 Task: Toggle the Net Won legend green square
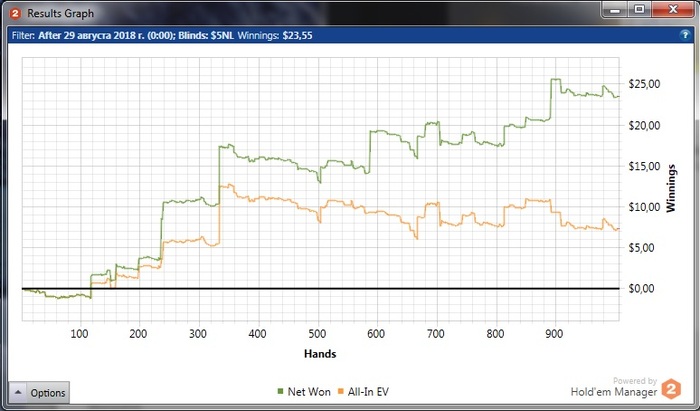coord(280,392)
